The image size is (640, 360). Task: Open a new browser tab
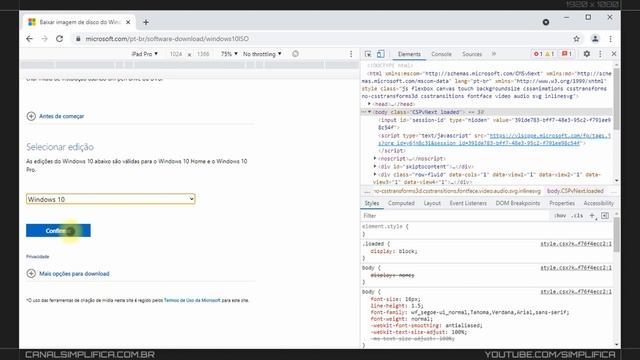[146, 22]
